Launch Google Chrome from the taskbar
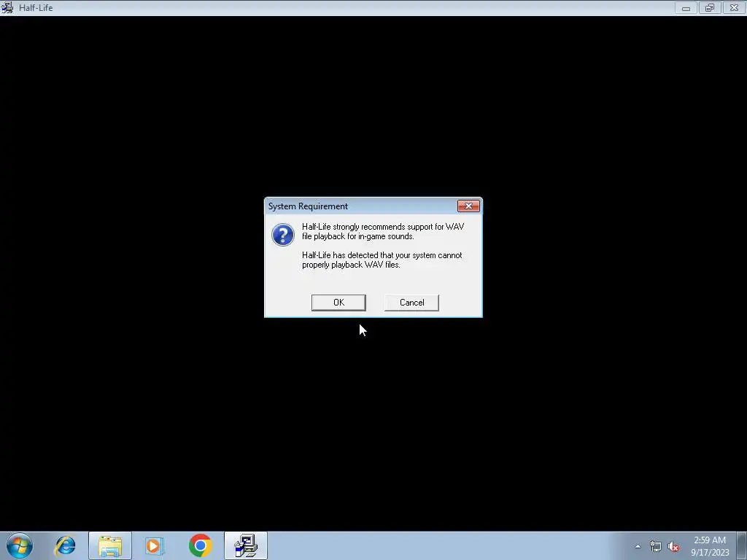 200,545
